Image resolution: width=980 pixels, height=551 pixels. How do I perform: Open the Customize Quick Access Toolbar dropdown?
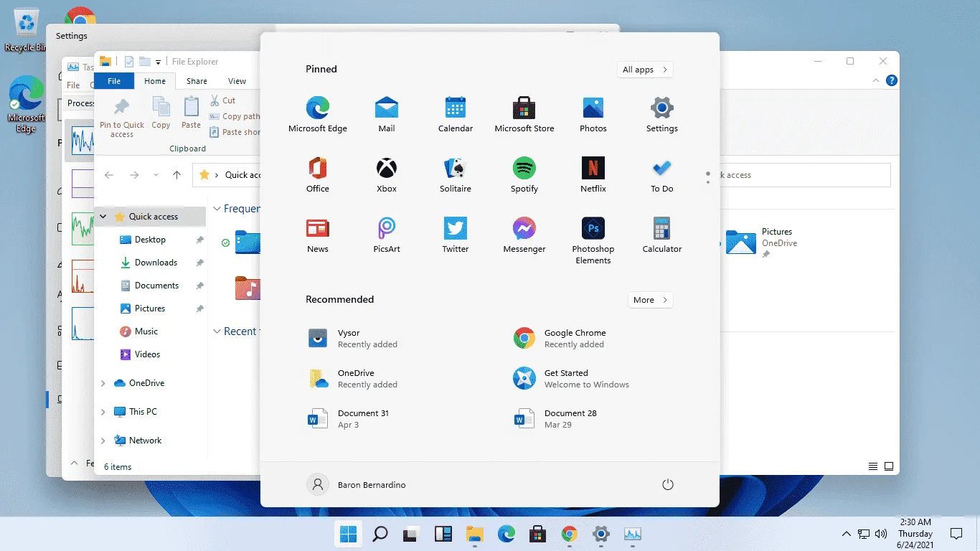(158, 62)
